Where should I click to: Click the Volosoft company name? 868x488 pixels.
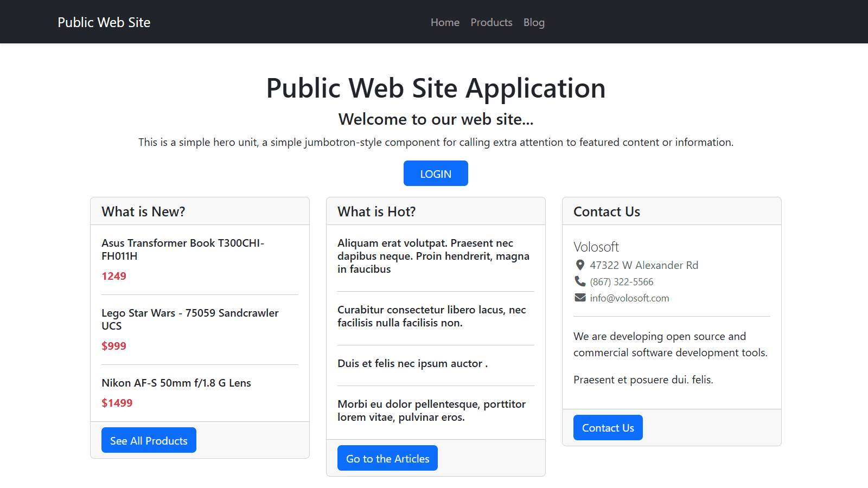pos(596,247)
